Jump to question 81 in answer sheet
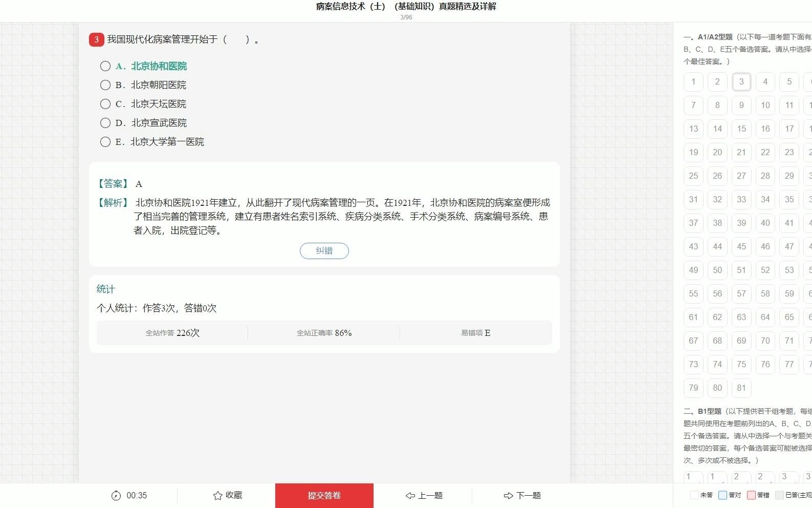812x508 pixels. pos(741,388)
